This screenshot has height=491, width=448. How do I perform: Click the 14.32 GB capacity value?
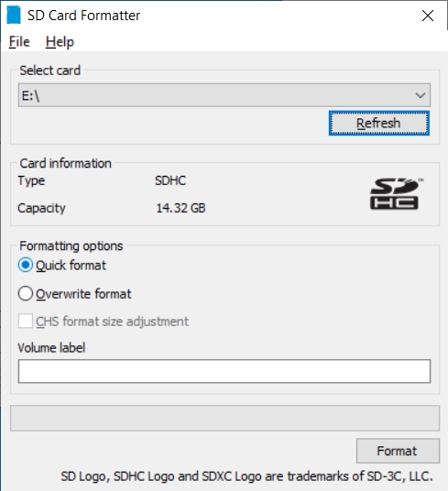180,208
